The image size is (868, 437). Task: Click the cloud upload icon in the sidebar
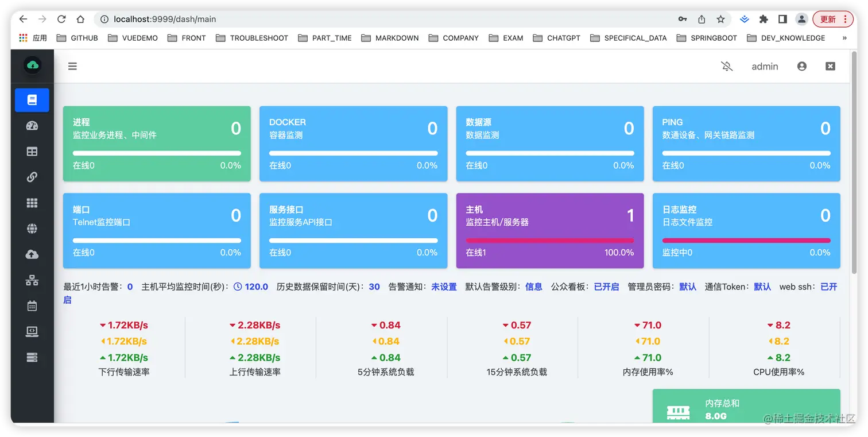[32, 254]
